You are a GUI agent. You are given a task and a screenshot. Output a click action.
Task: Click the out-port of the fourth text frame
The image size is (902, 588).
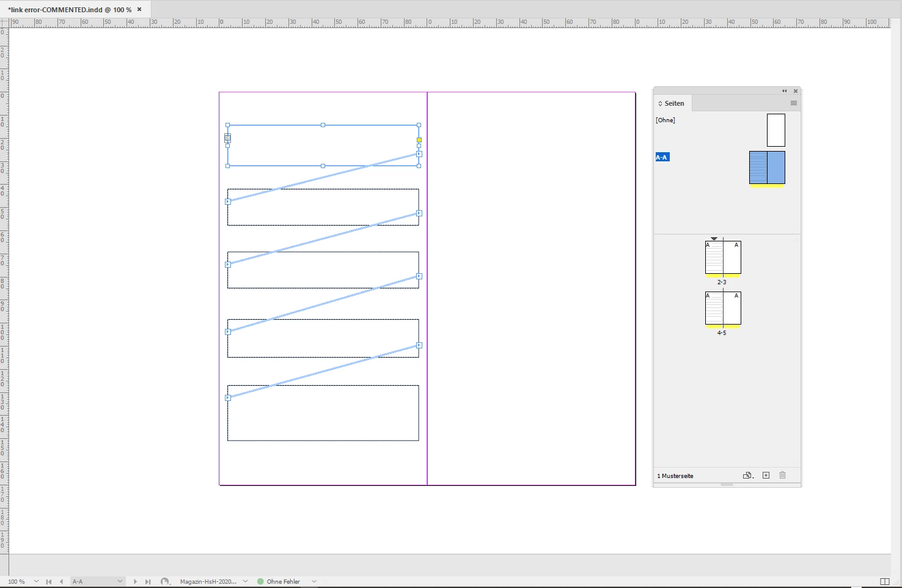click(x=419, y=345)
